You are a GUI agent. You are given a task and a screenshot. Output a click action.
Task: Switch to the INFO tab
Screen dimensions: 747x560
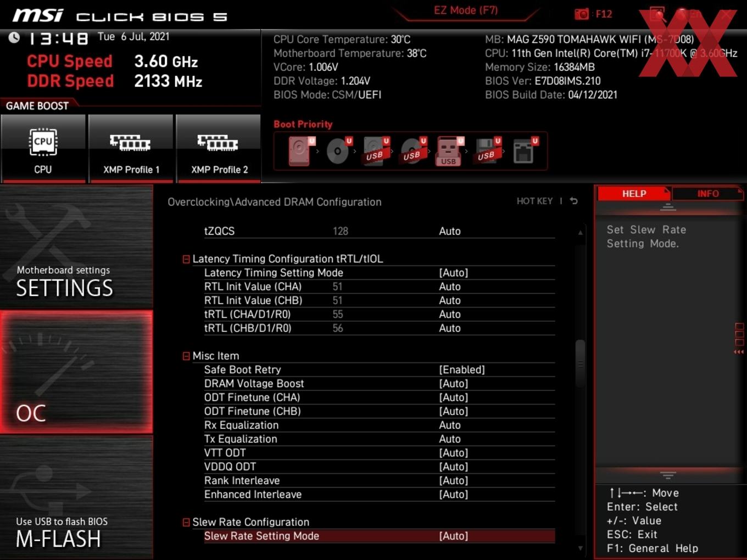click(707, 194)
